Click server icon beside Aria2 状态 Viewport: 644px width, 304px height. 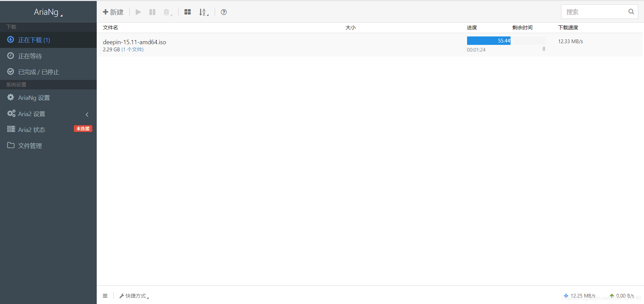pyautogui.click(x=11, y=129)
